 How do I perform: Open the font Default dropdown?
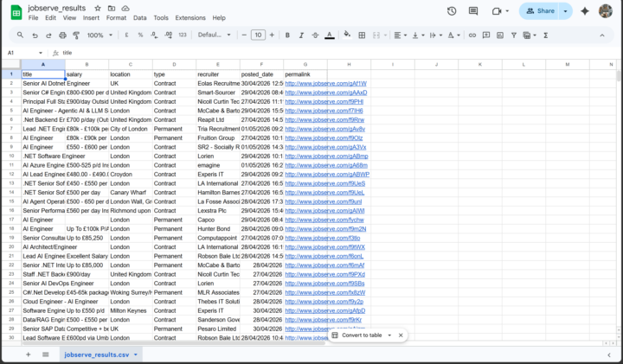(x=215, y=35)
